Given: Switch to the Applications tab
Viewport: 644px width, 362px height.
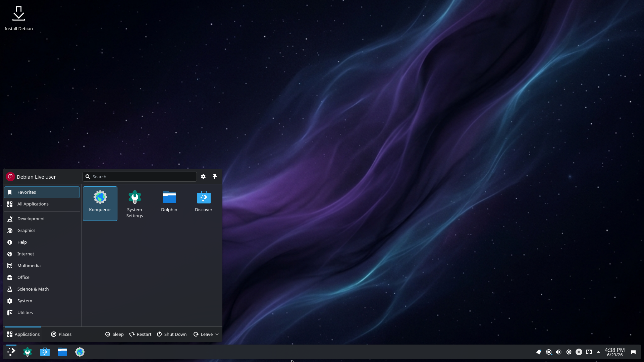Looking at the screenshot, I should (x=23, y=334).
